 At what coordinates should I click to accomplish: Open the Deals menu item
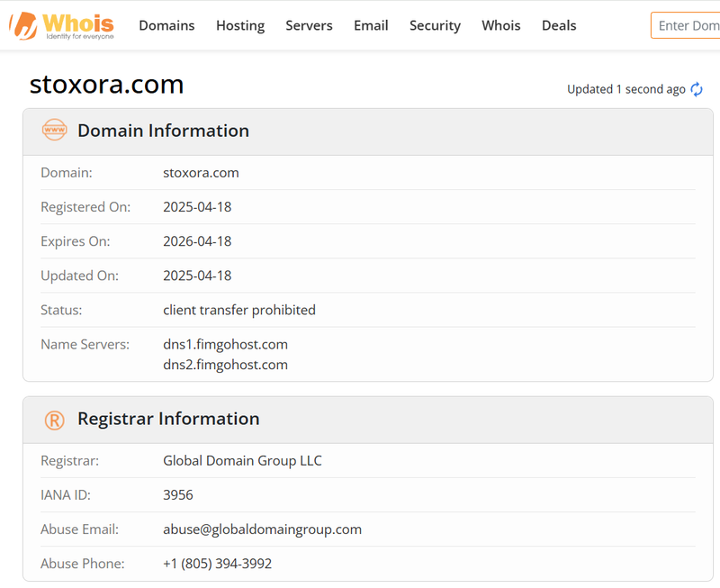pyautogui.click(x=559, y=25)
